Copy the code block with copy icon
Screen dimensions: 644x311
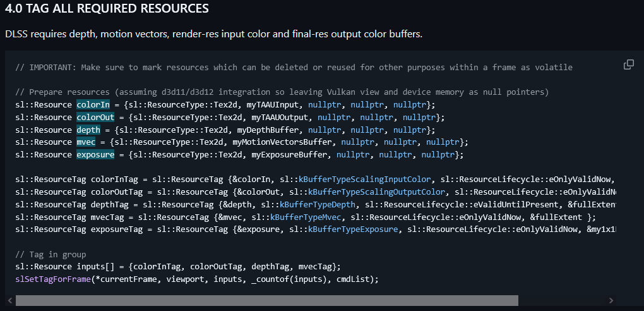(x=628, y=64)
